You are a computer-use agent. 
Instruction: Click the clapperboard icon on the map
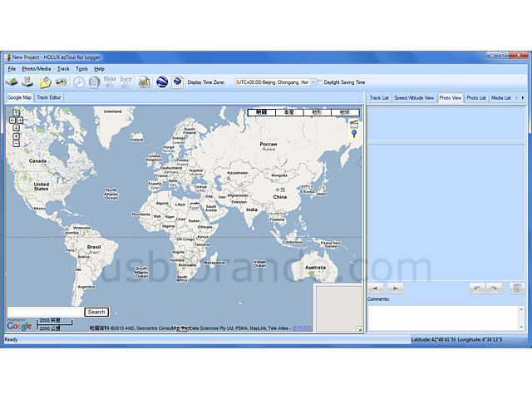(x=354, y=124)
